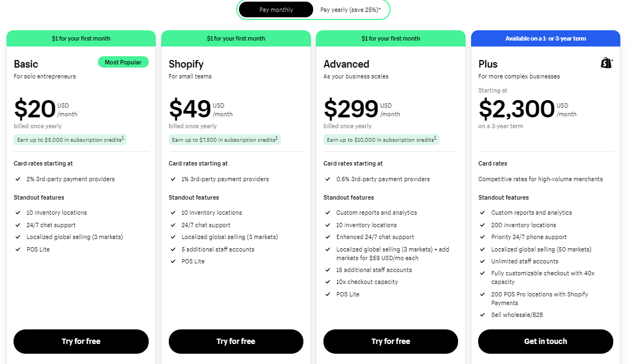Click the checkmark next to "24/7 chat support" on Shopify plan
The width and height of the screenshot is (629, 364).
[x=173, y=225]
